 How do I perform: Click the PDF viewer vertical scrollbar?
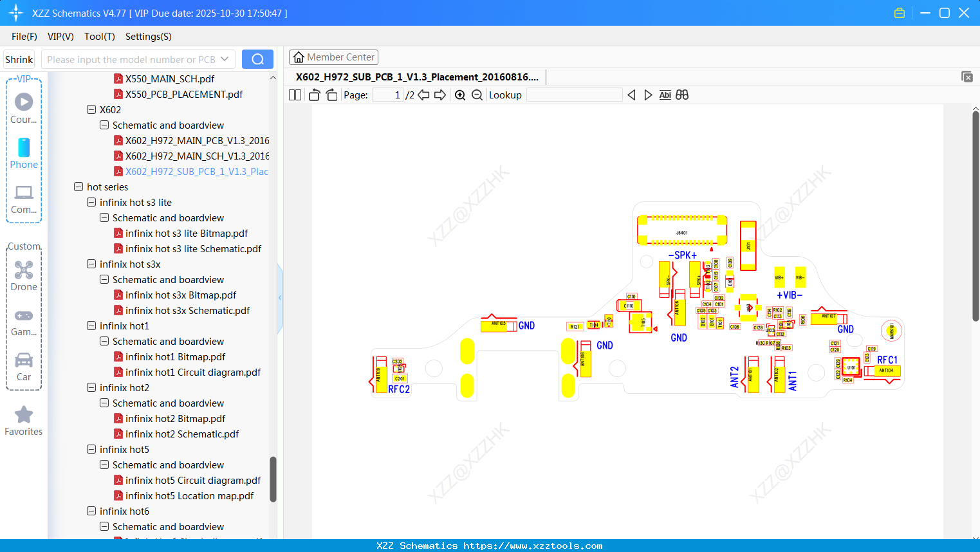click(x=975, y=216)
